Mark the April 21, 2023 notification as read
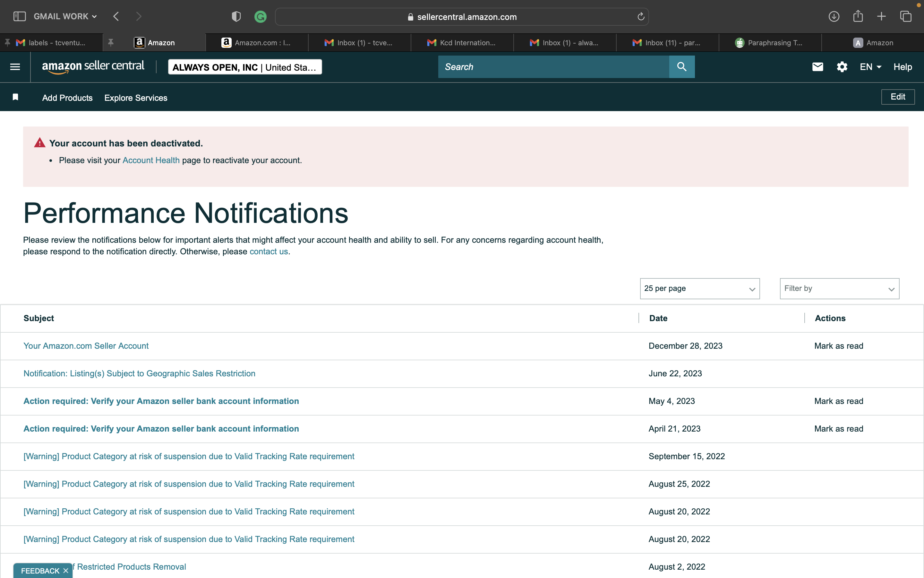Screen dimensions: 924x578 838,429
